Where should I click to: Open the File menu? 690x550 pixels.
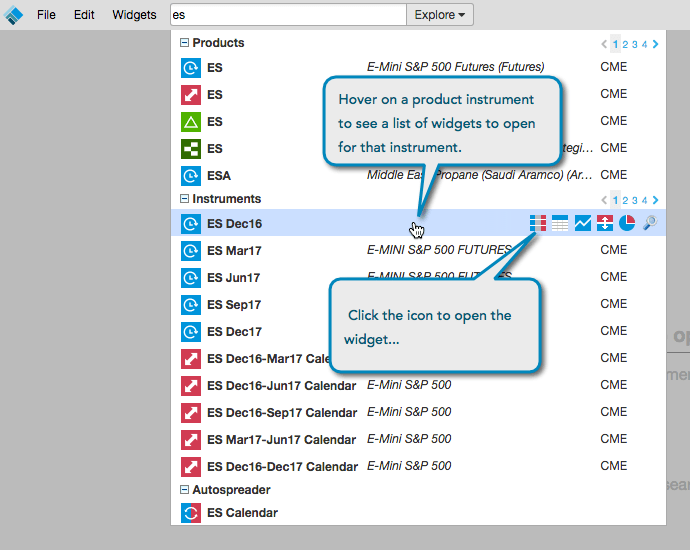tap(46, 15)
